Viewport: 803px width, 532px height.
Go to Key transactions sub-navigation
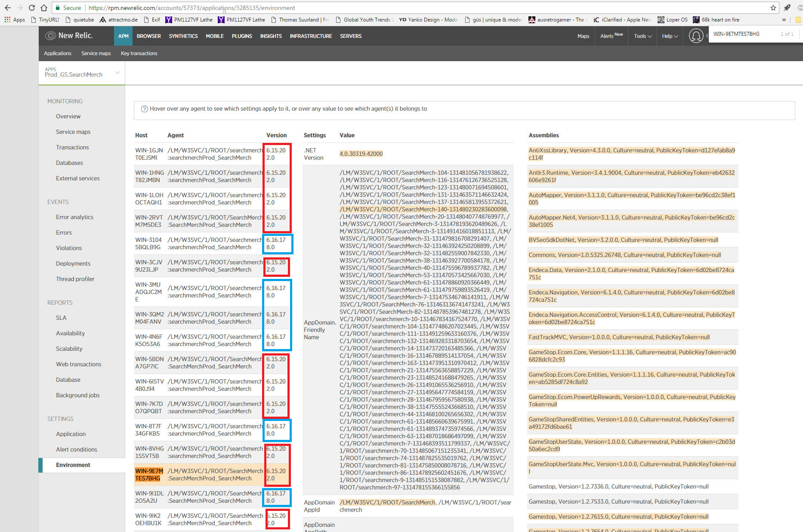(x=139, y=53)
